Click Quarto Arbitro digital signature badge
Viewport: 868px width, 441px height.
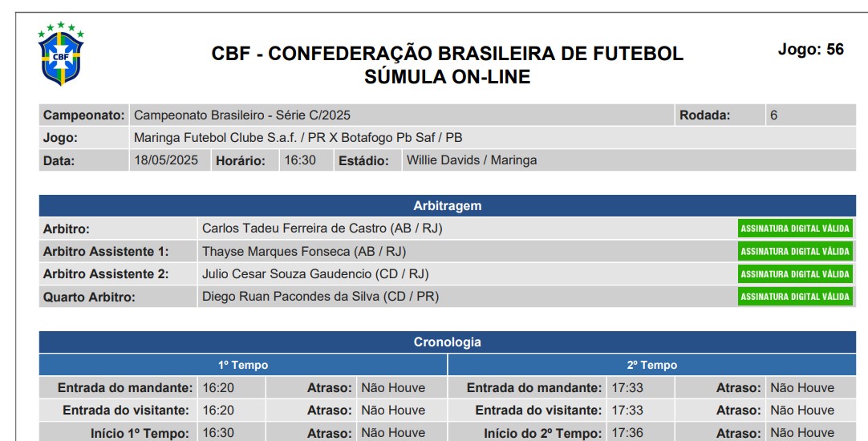[x=795, y=297]
